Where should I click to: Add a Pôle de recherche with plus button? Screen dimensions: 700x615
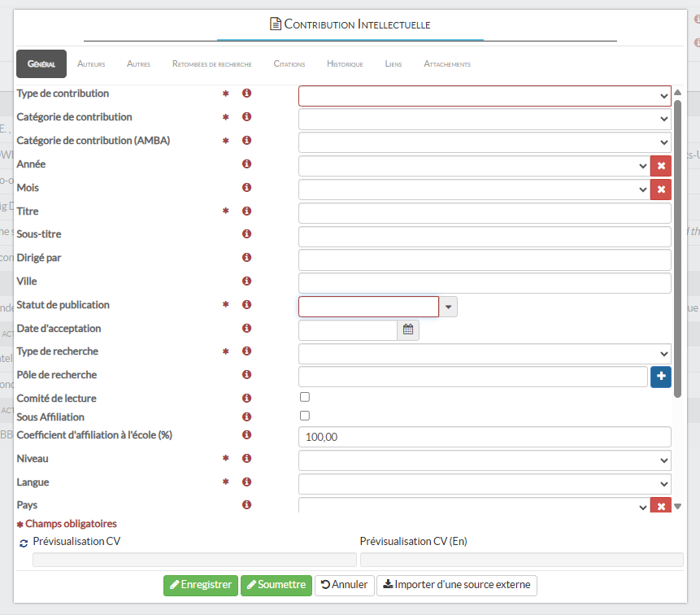[x=660, y=377]
